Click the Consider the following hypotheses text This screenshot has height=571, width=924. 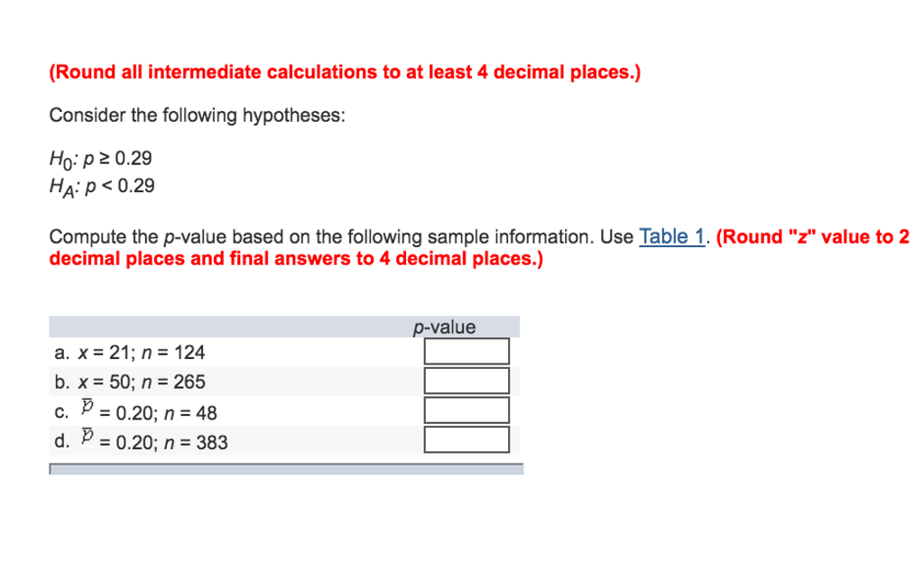tap(198, 115)
